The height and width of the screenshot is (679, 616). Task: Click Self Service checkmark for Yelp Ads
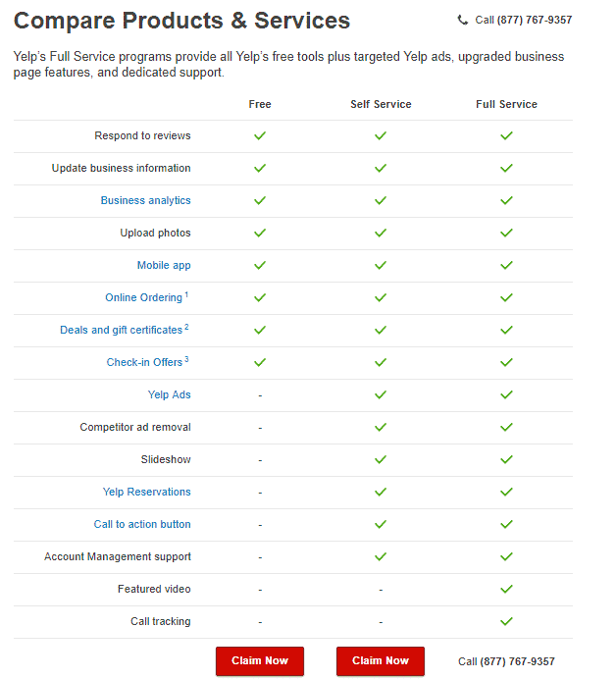[381, 394]
